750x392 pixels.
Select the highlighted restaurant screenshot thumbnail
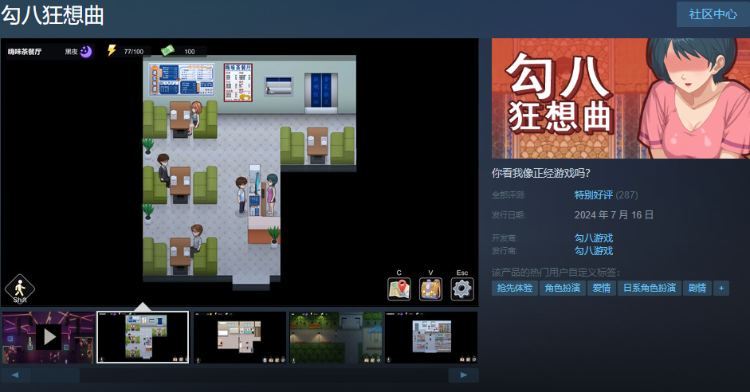(143, 338)
